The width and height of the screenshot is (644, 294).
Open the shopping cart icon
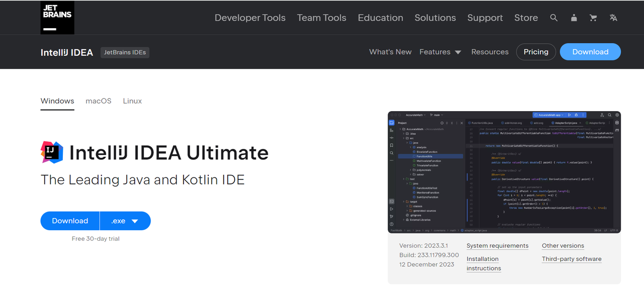(x=593, y=18)
